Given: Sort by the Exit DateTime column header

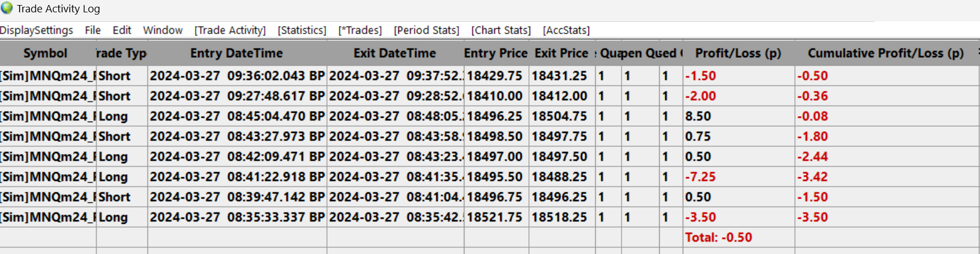Looking at the screenshot, I should click(394, 53).
